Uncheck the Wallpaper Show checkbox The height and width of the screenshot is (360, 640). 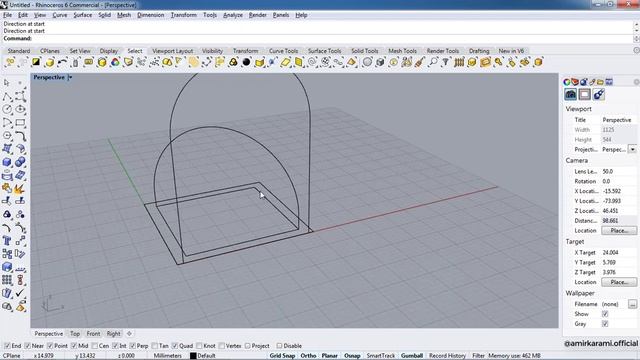(605, 314)
